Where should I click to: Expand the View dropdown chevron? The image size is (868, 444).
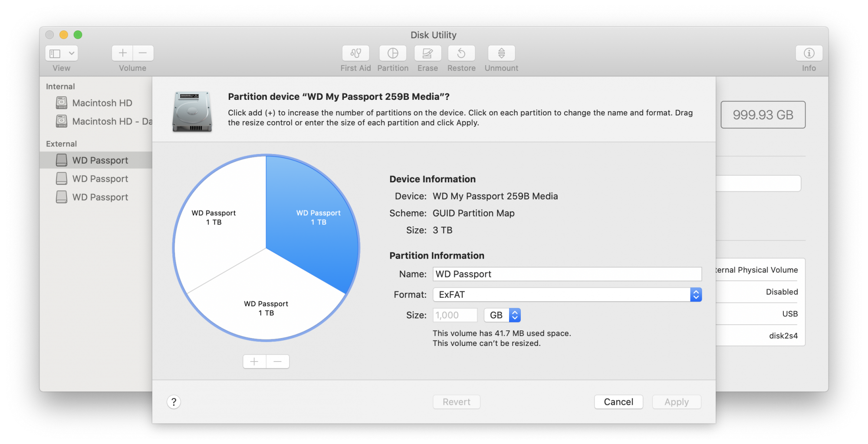coord(72,53)
